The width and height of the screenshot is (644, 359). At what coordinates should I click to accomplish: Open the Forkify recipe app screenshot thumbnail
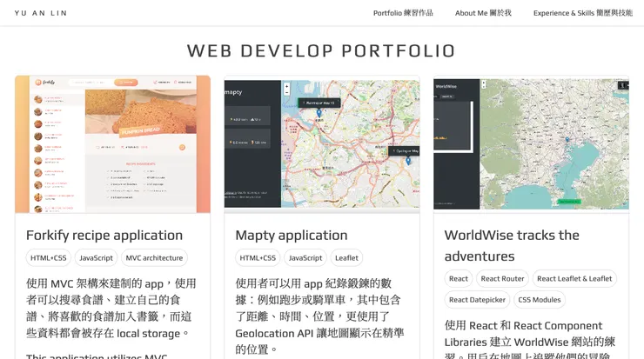tap(112, 144)
